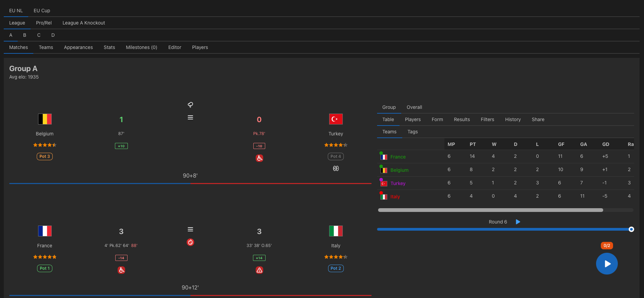This screenshot has width=644, height=298.
Task: Click the Belgium flag in the match row
Action: [45, 119]
